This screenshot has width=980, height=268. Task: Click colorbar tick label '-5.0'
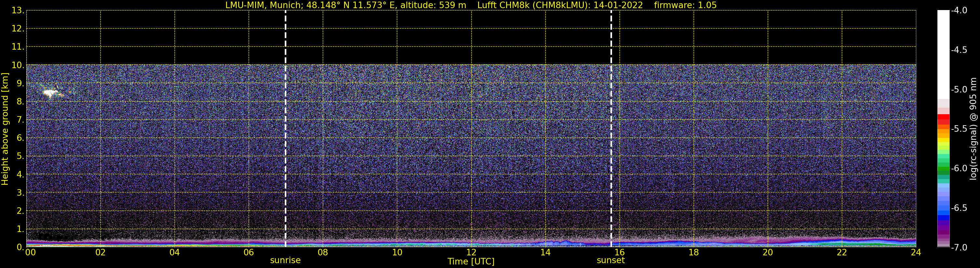coord(959,90)
